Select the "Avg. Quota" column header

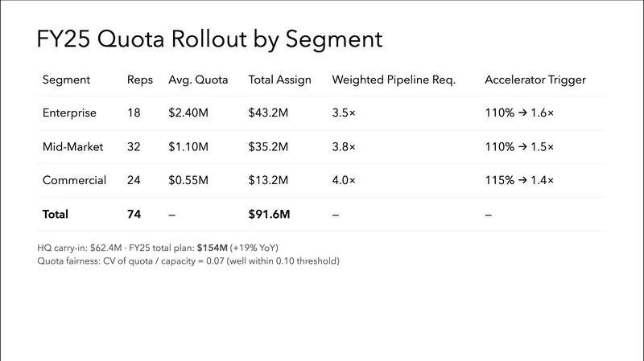(198, 80)
